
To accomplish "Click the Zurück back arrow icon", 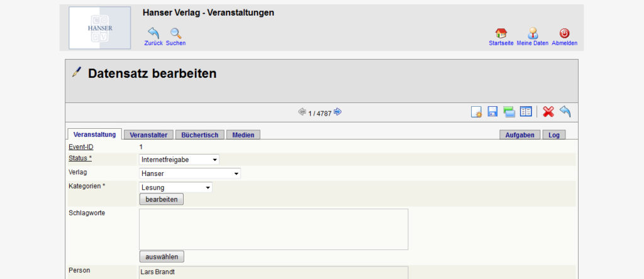I will (x=153, y=33).
